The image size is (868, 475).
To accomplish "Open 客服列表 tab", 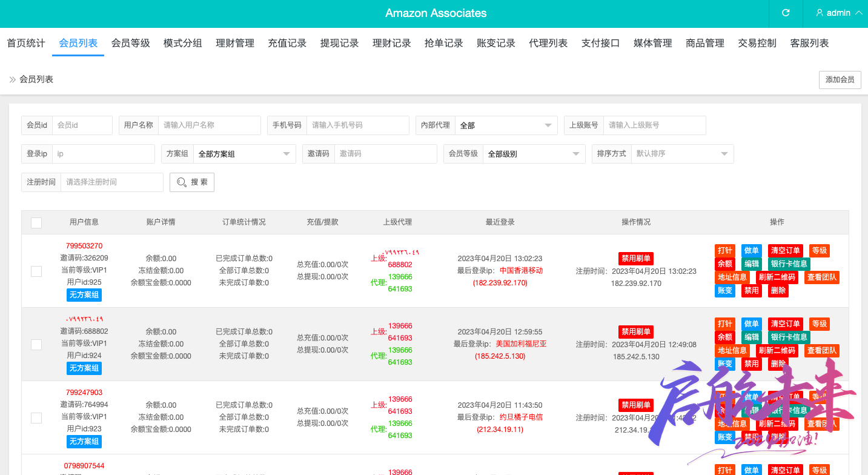I will pyautogui.click(x=809, y=43).
